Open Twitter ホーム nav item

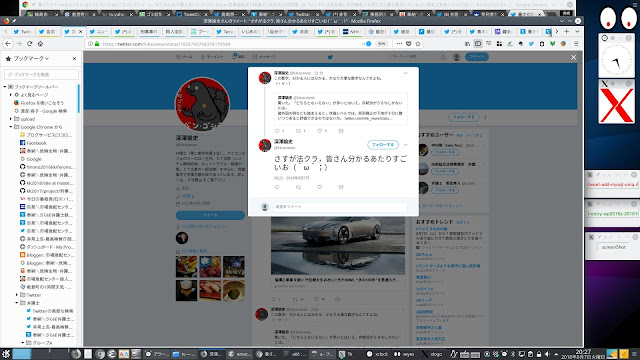[184, 57]
